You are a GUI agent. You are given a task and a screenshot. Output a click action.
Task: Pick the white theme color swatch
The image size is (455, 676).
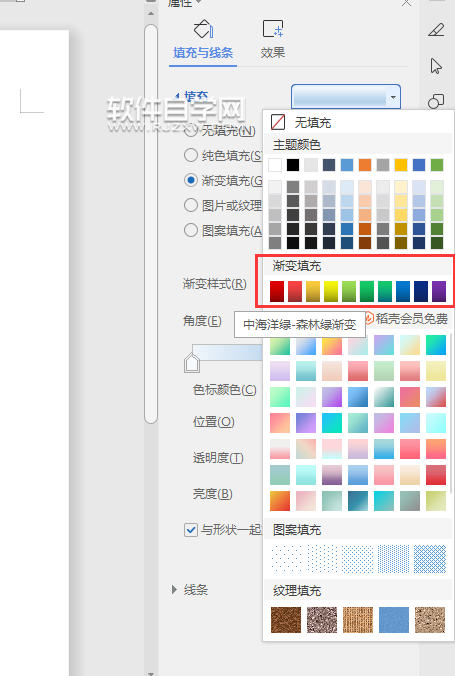click(x=275, y=165)
